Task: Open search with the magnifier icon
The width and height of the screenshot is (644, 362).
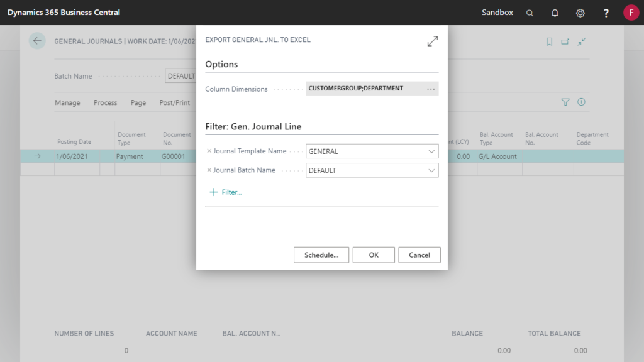Action: pos(530,13)
